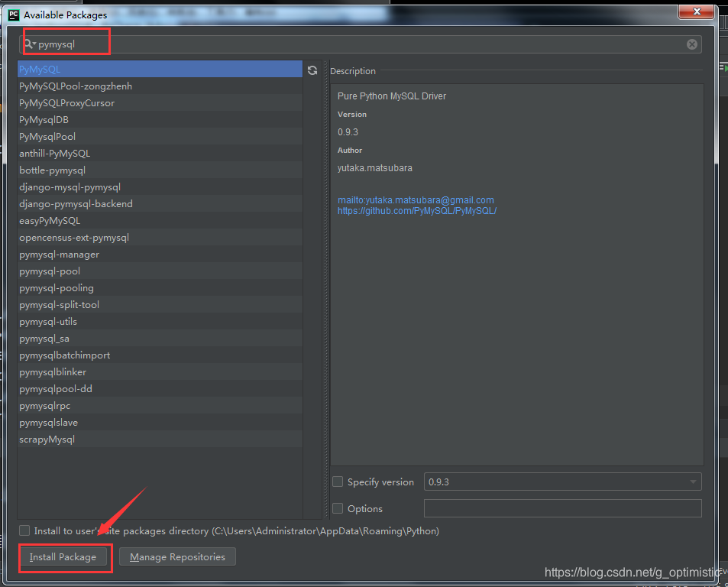Toggle install to user's site packages directory
The height and width of the screenshot is (587, 728).
(24, 530)
